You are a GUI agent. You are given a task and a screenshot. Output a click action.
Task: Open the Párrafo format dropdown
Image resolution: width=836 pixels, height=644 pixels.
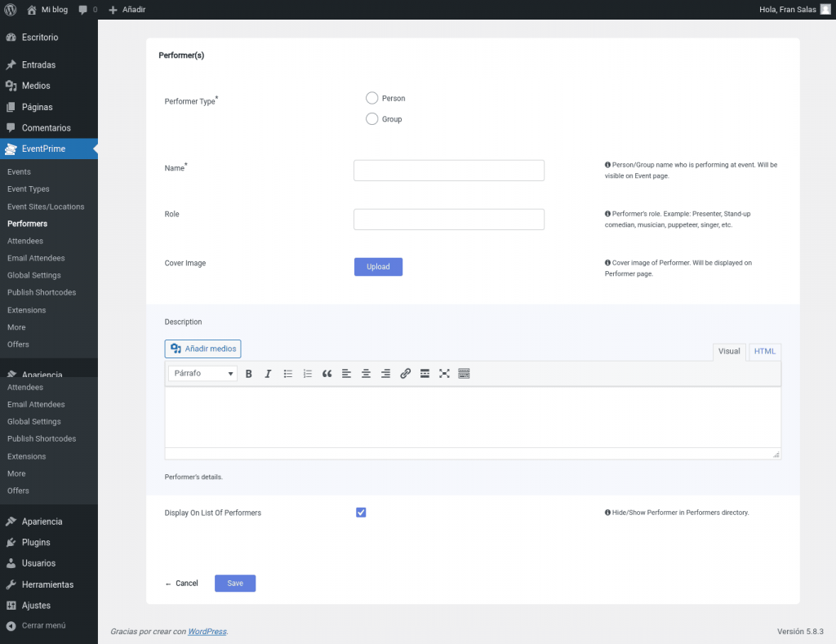202,374
